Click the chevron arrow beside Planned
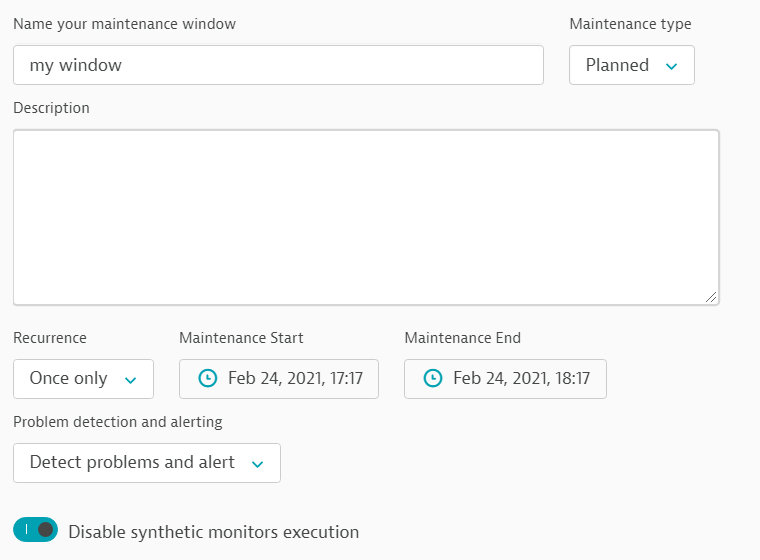The width and height of the screenshot is (760, 560). (672, 66)
